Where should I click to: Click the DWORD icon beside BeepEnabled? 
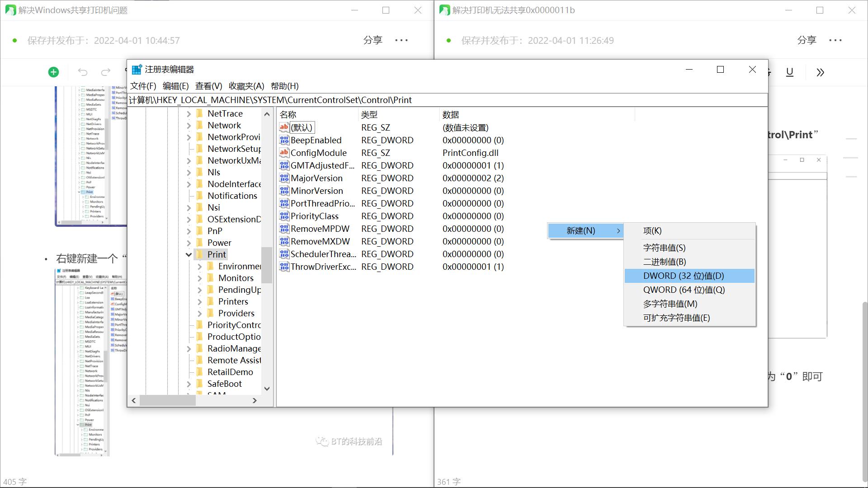pos(283,140)
